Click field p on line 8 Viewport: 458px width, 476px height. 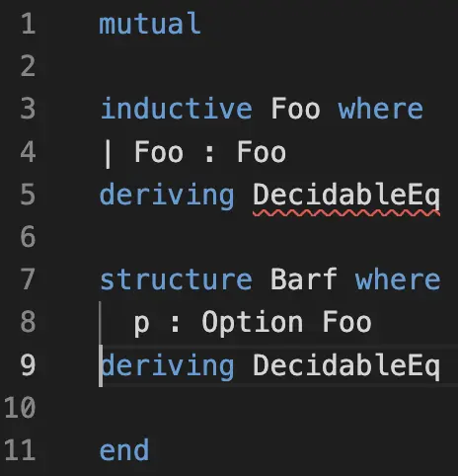point(141,324)
